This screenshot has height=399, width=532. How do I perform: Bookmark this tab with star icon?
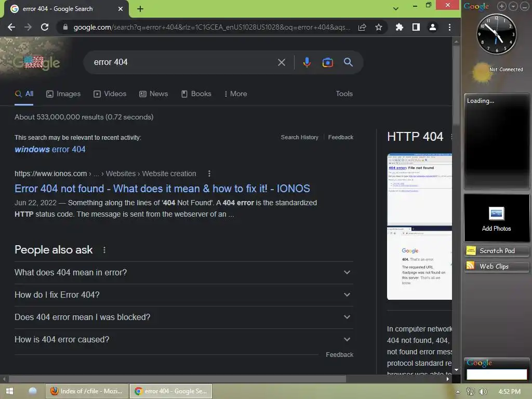click(379, 27)
